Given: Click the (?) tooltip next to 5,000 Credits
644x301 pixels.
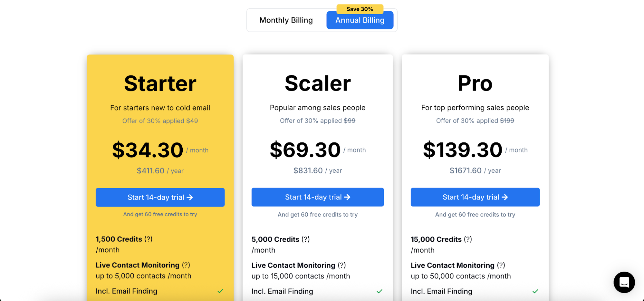Looking at the screenshot, I should click(x=305, y=239).
